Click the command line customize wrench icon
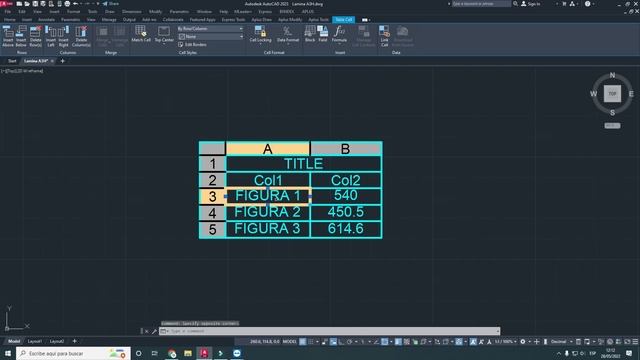The width and height of the screenshot is (640, 360). (154, 331)
